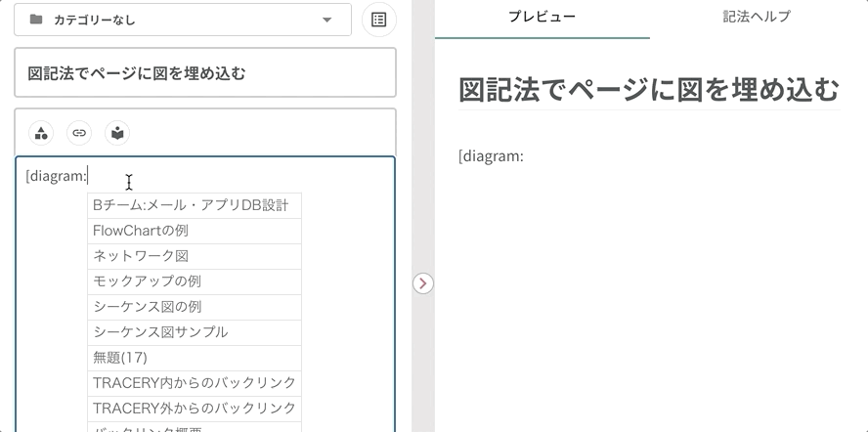Choose TRACERY外からのバックリンク from the list
868x432 pixels.
pos(194,409)
